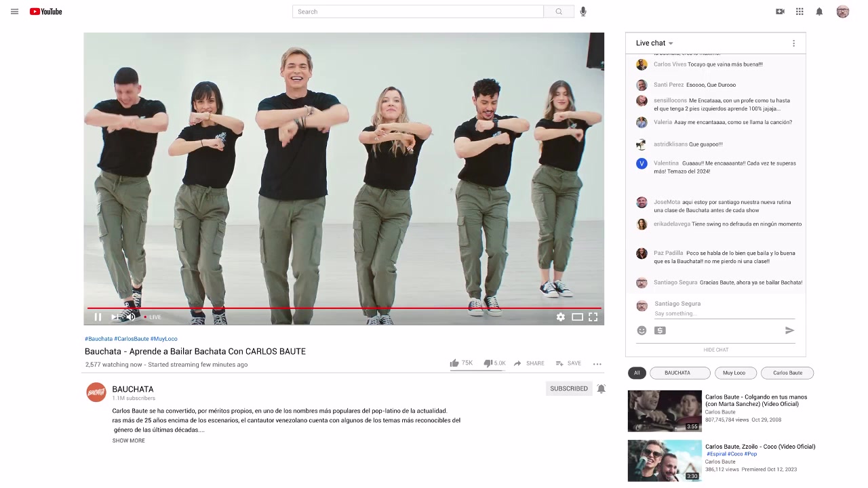Mute the video volume
Viewport: 868px width, 488px height.
[132, 317]
